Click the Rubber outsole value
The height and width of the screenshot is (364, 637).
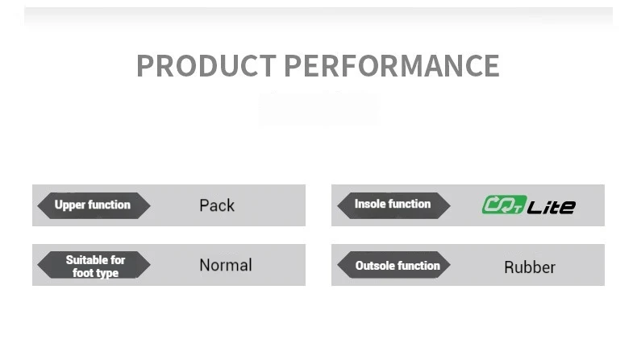(x=530, y=267)
